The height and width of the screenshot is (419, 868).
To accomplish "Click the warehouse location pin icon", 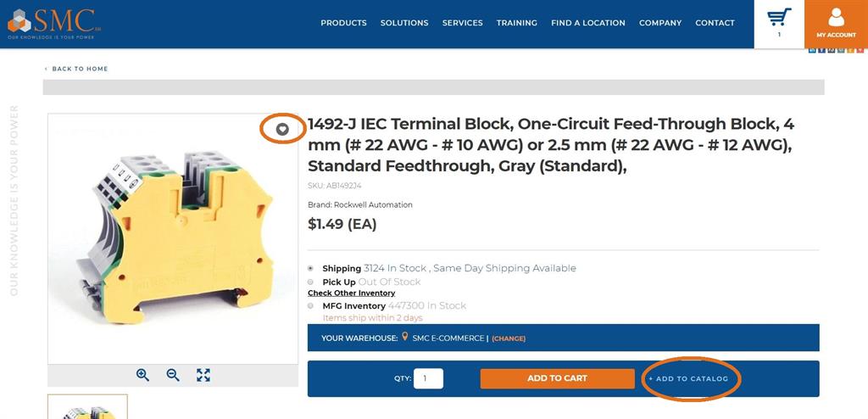I will click(x=405, y=337).
